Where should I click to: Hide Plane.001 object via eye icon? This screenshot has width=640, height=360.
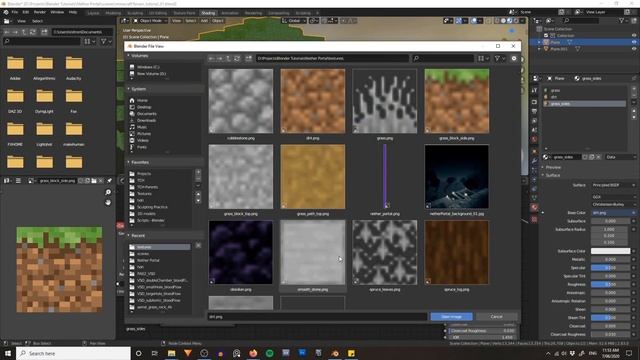[634, 49]
